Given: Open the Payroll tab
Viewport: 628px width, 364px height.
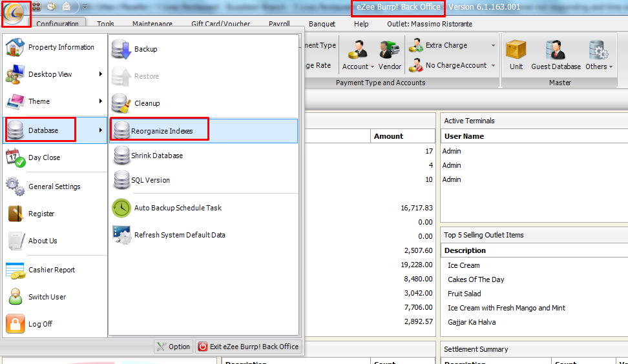Looking at the screenshot, I should [279, 24].
